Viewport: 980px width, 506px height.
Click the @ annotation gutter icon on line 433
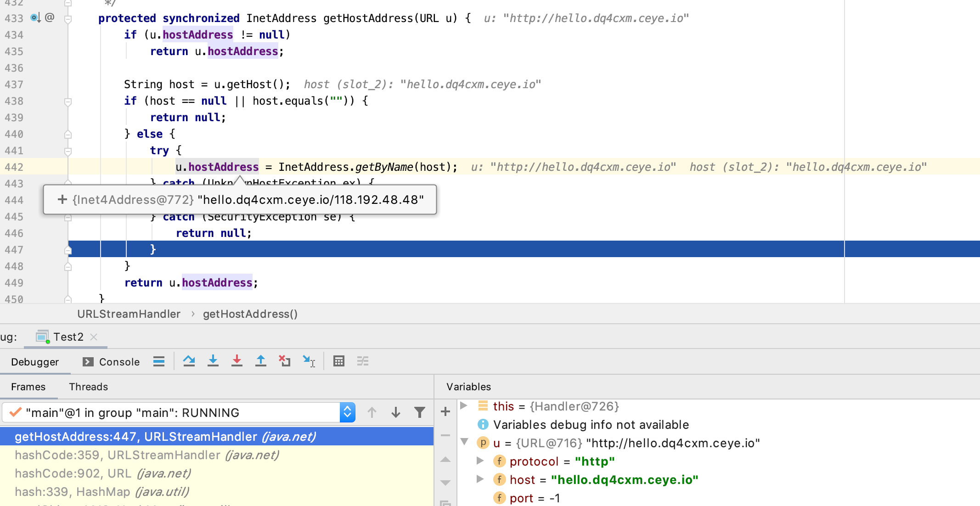pos(50,17)
